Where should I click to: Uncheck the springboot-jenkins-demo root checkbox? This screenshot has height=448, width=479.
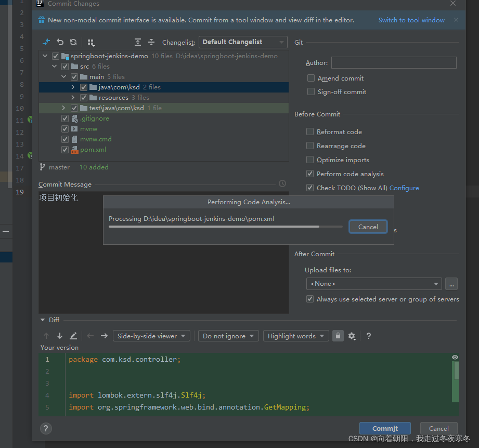point(56,56)
